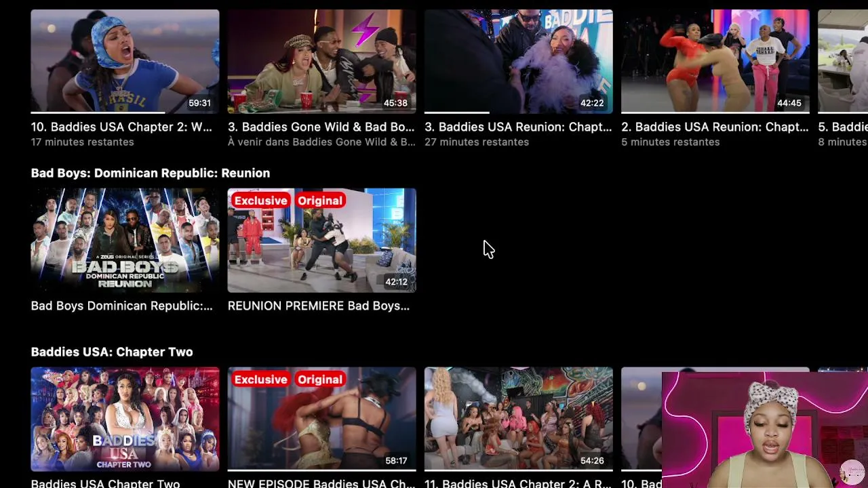Open the episode thumbnail with 54:26 runtime

click(x=518, y=419)
